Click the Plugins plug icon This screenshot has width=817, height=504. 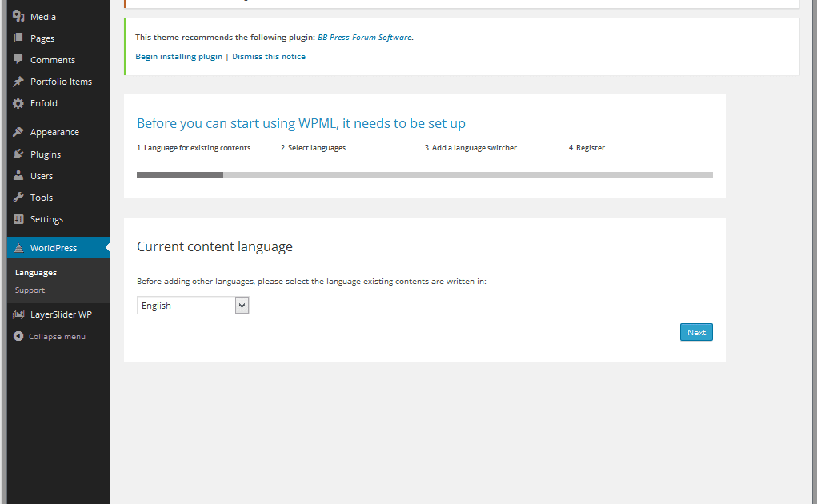(x=18, y=154)
